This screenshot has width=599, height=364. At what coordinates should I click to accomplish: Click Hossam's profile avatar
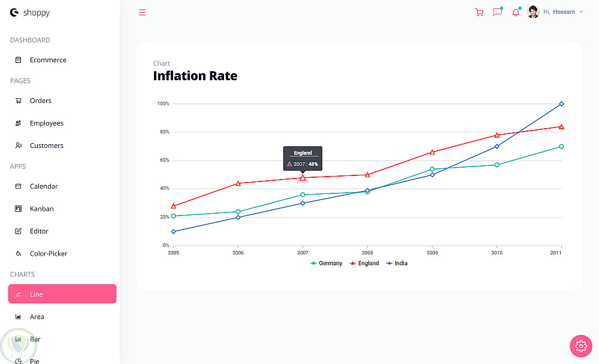click(x=533, y=12)
